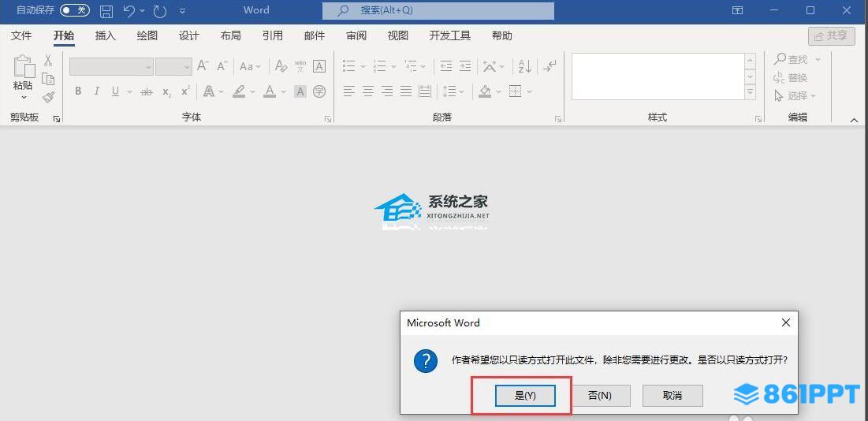Click the Undo arrow icon
Viewport: 868px width, 421px height.
click(x=129, y=10)
